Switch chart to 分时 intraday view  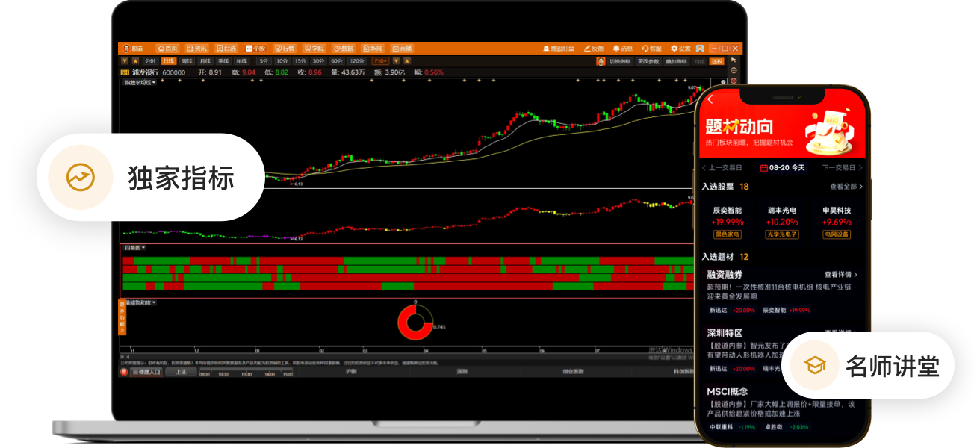[x=150, y=61]
